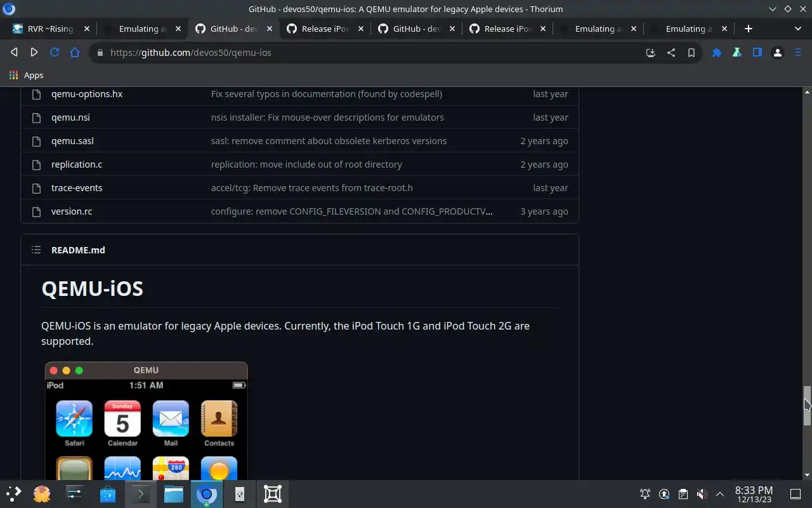Open the tab search dropdown chevron
The image size is (812, 508).
point(798,29)
